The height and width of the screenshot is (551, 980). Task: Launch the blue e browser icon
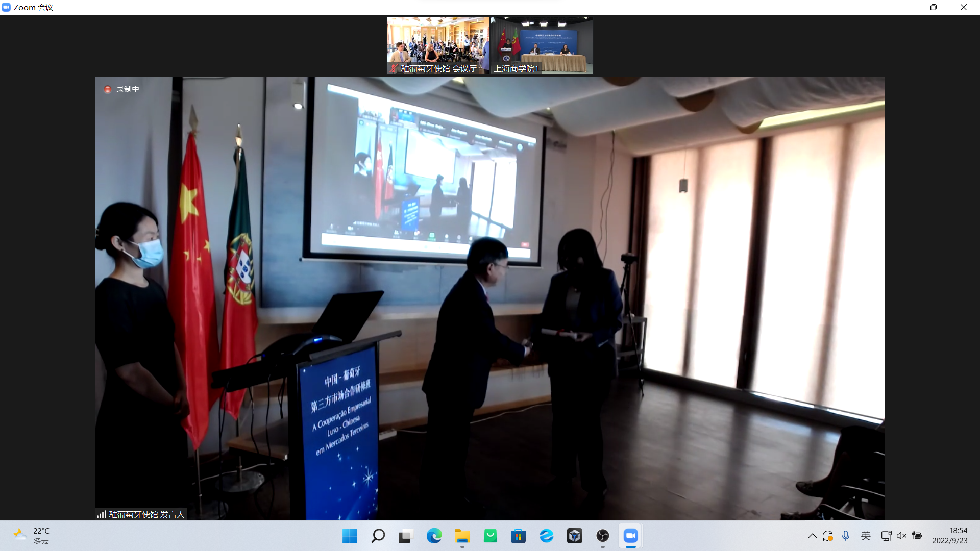546,536
